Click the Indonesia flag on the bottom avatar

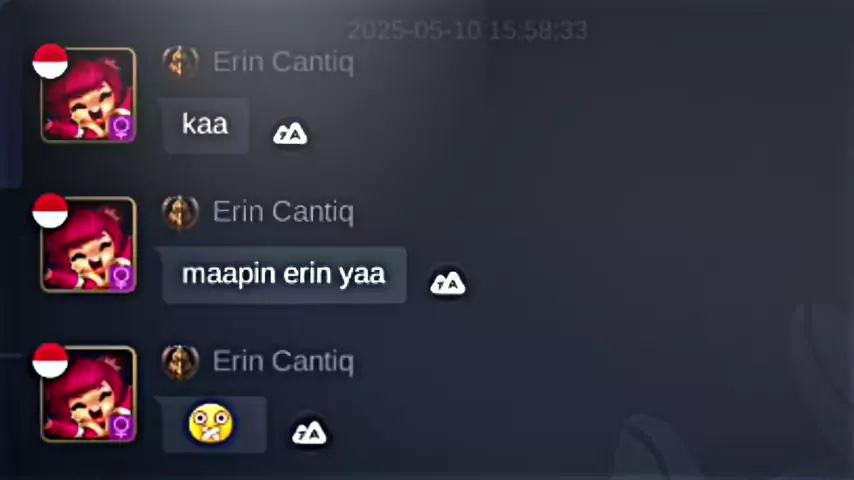[50, 361]
